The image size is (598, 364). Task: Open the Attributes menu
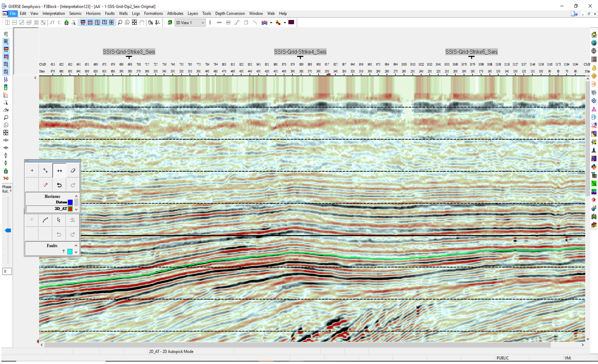point(175,13)
